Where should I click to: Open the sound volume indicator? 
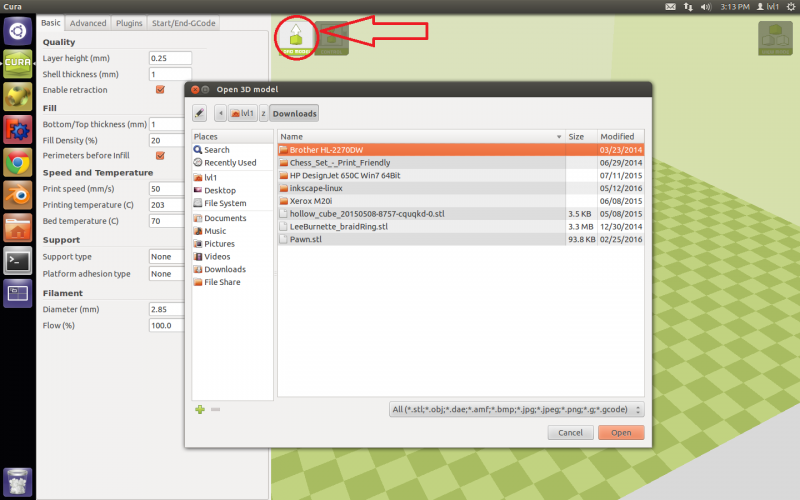[x=706, y=7]
